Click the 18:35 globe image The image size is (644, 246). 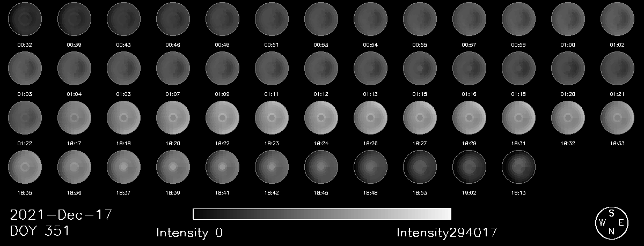[25, 168]
